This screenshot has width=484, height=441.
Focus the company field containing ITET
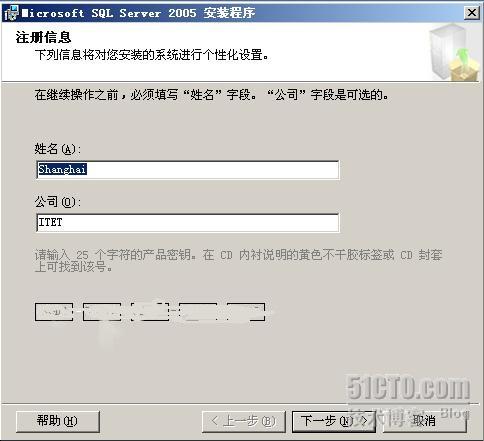(188, 223)
